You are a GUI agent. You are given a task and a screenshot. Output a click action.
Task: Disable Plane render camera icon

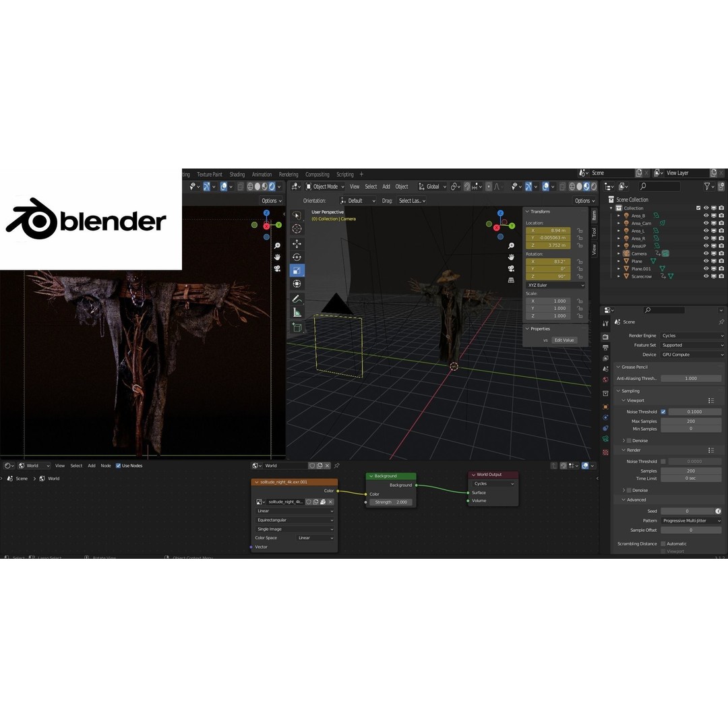tap(721, 262)
